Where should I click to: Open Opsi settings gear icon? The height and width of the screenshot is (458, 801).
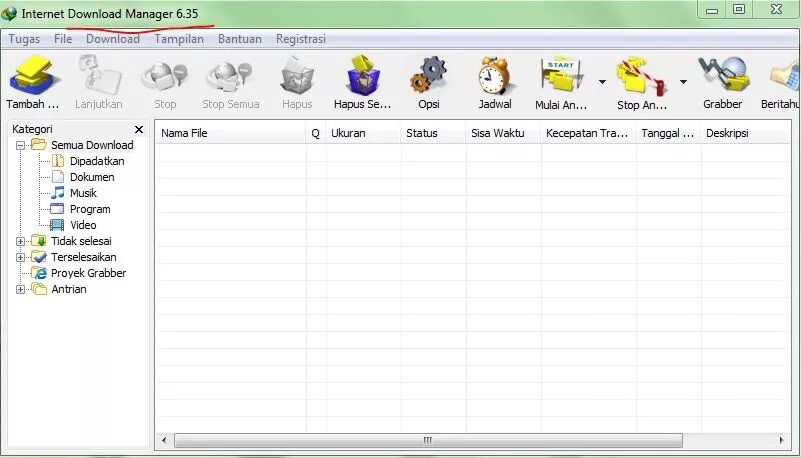[429, 76]
